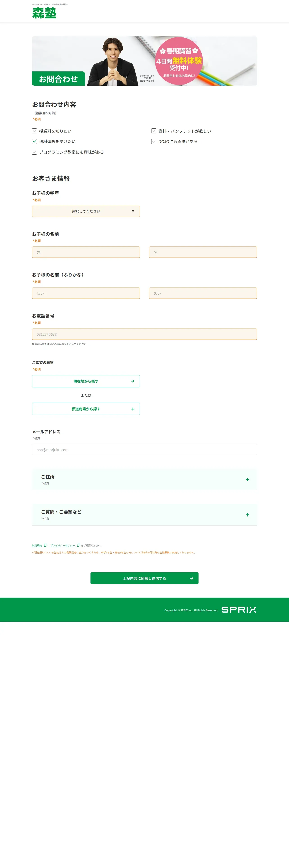Viewport: 289px width, 868px height.
Task: Click the 森塾 logo in header
Action: pyautogui.click(x=44, y=13)
